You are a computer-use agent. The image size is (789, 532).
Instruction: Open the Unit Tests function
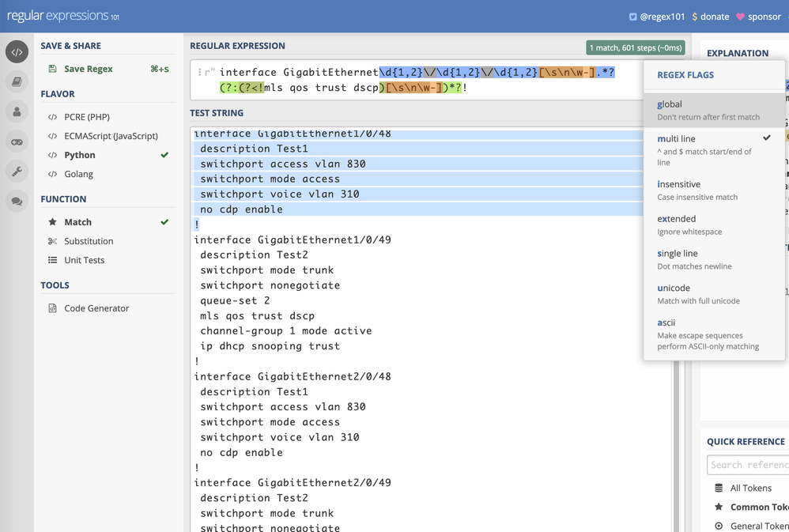pos(84,260)
